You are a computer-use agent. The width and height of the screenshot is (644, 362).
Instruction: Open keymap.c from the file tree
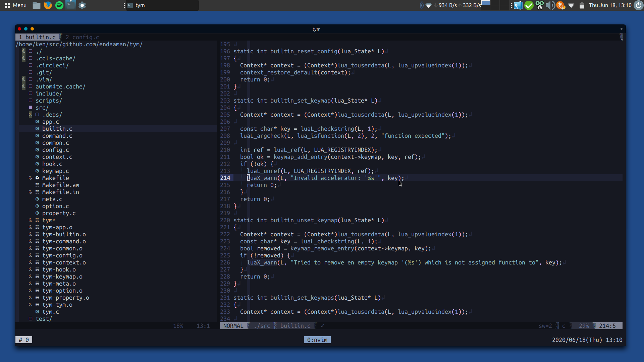coord(55,171)
